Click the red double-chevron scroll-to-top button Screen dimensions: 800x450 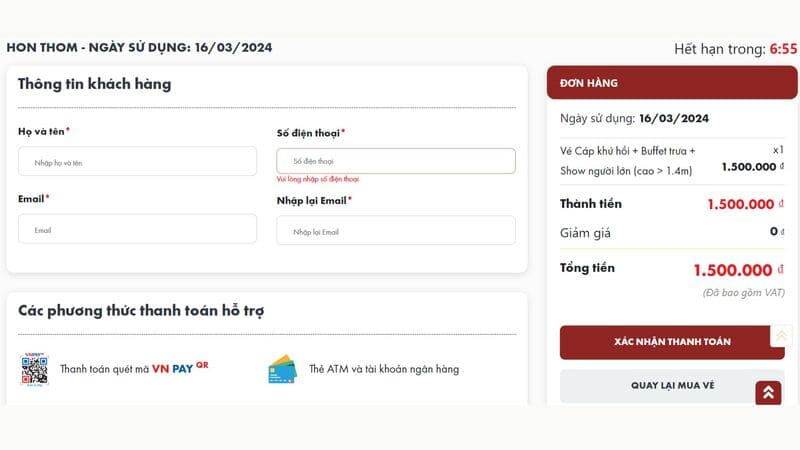768,392
